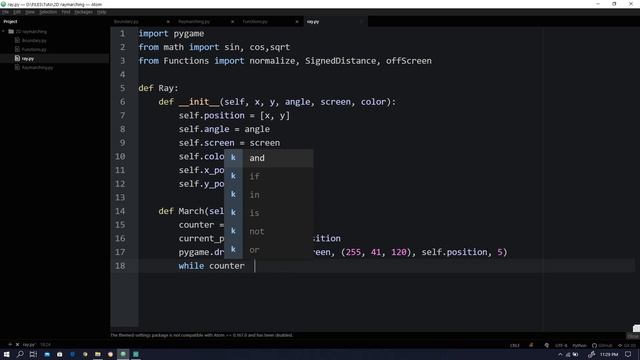Viewport: 640px width, 360px height.
Task: Change the Python grammar selector
Action: 579,345
